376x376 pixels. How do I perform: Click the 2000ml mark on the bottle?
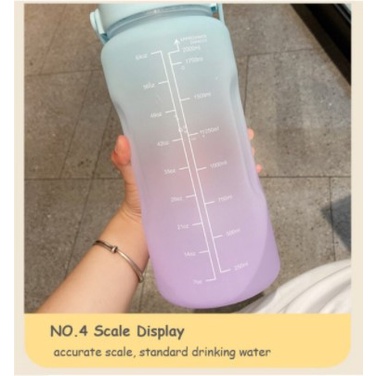[x=192, y=49]
